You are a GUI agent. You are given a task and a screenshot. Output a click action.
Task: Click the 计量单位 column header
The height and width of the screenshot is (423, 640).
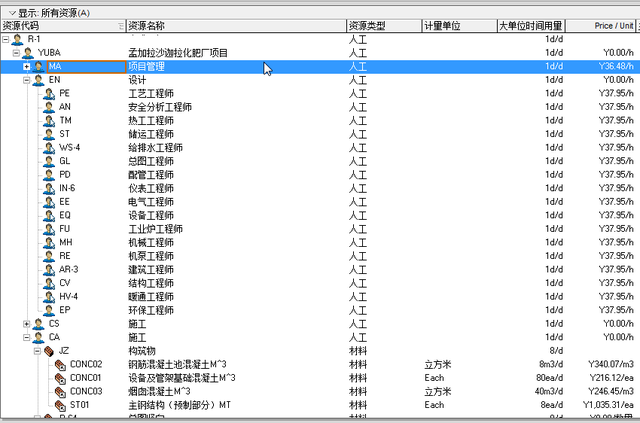tap(459, 26)
